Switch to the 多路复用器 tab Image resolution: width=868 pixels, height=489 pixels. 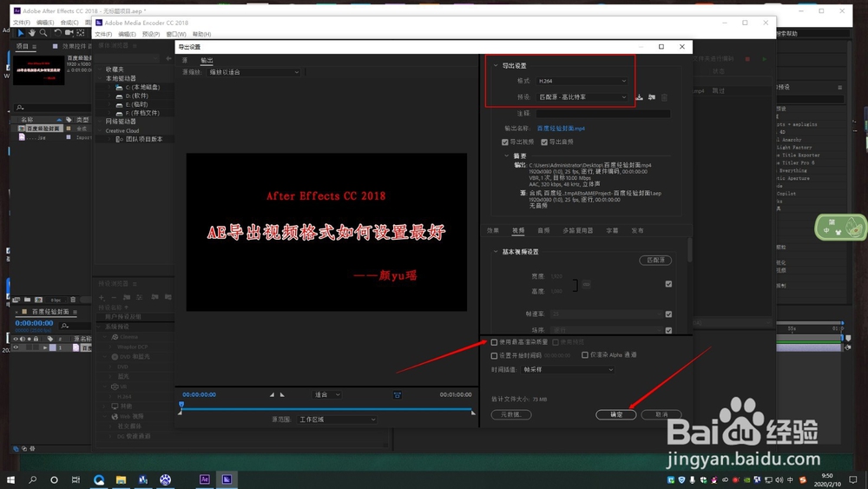(577, 230)
